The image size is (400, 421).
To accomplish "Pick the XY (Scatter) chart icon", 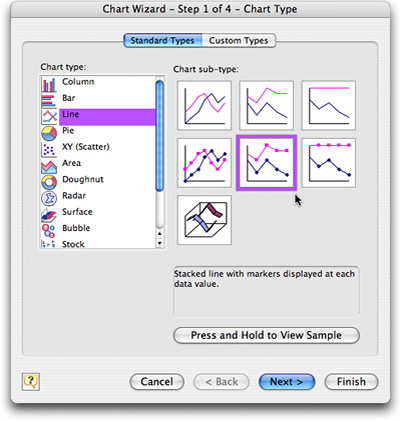I will (49, 150).
